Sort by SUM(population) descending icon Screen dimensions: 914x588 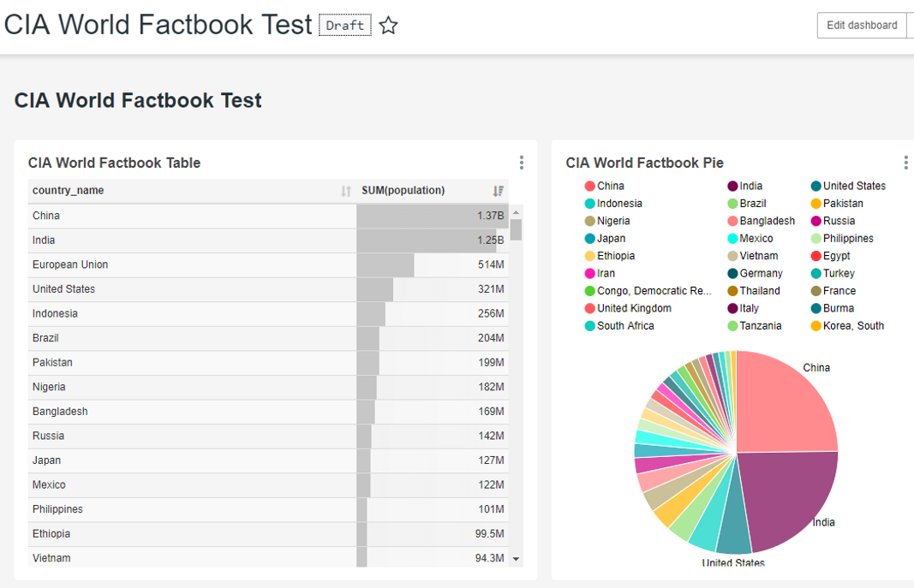498,191
